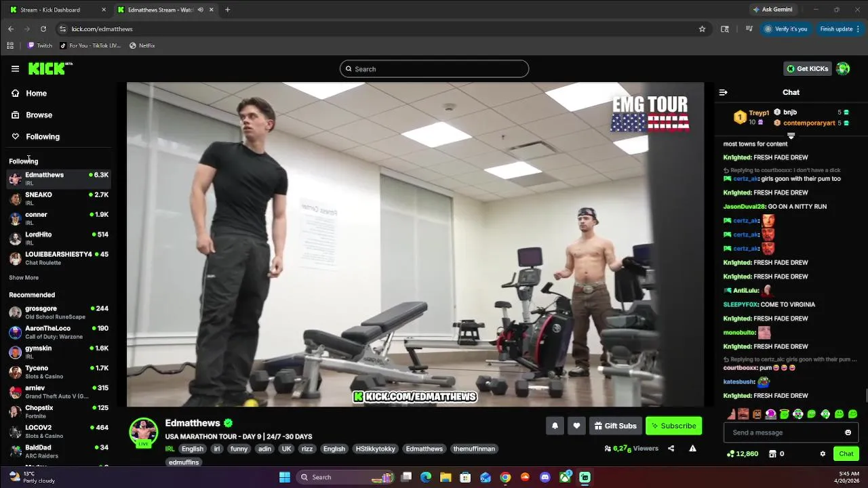Open Chopstix recommended channel
The image size is (868, 488).
coord(58,411)
